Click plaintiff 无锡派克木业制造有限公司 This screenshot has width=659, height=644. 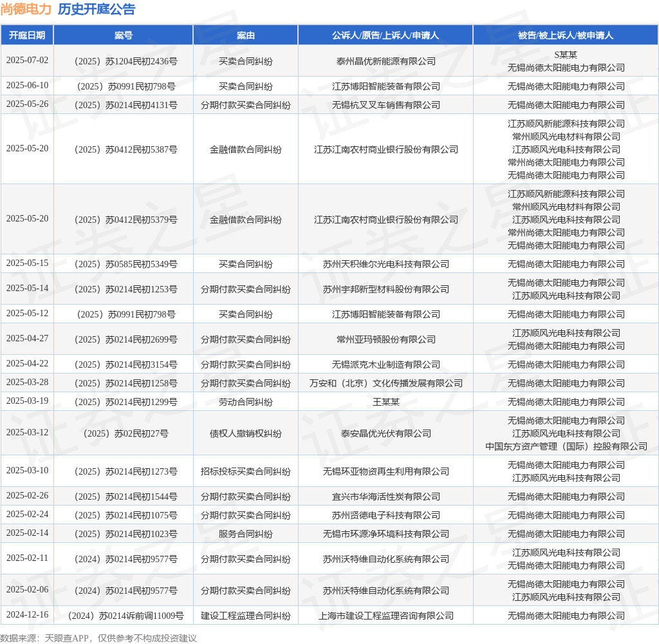coord(386,365)
